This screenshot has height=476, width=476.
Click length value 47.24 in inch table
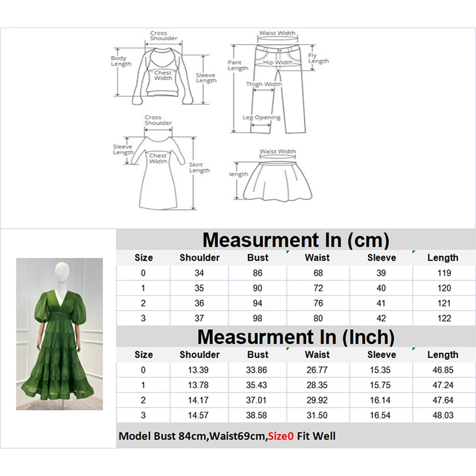[x=443, y=385]
